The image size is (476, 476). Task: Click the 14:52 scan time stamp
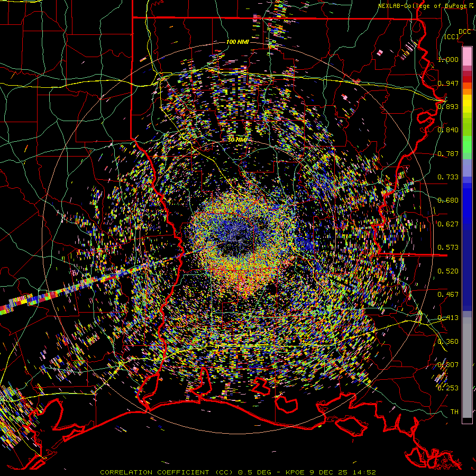click(x=365, y=472)
